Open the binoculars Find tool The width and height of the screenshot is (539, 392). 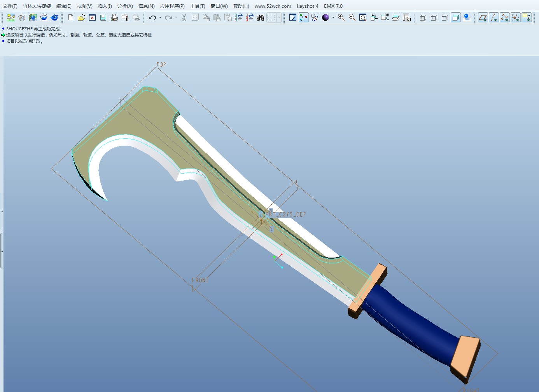[261, 17]
